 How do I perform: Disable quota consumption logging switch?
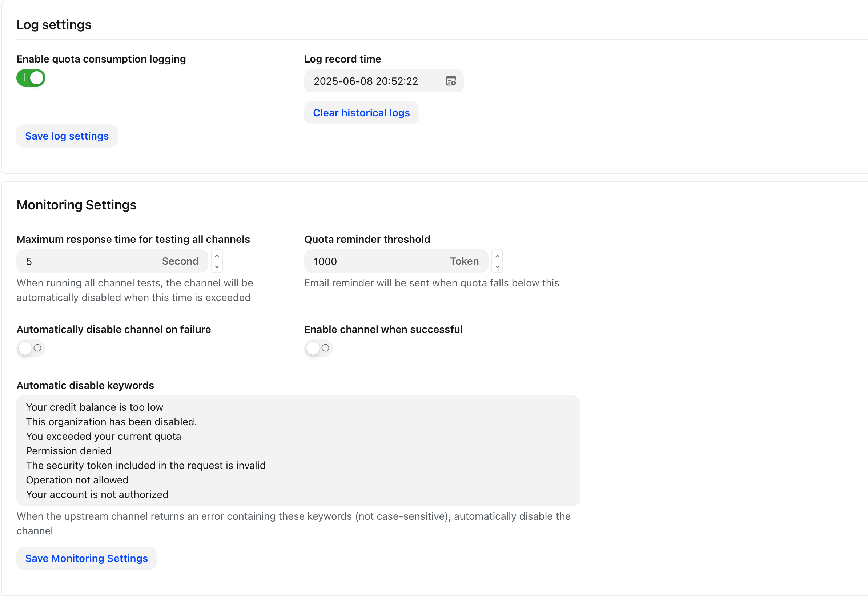[x=31, y=78]
